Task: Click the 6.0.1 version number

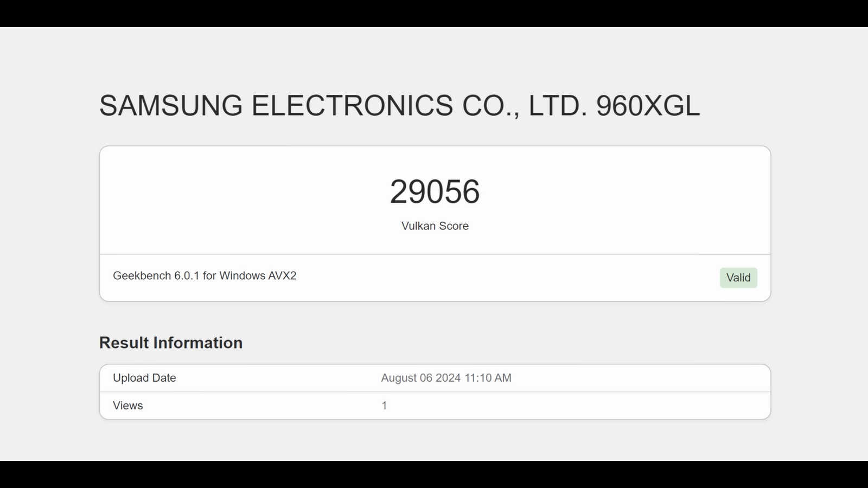Action: point(187,275)
